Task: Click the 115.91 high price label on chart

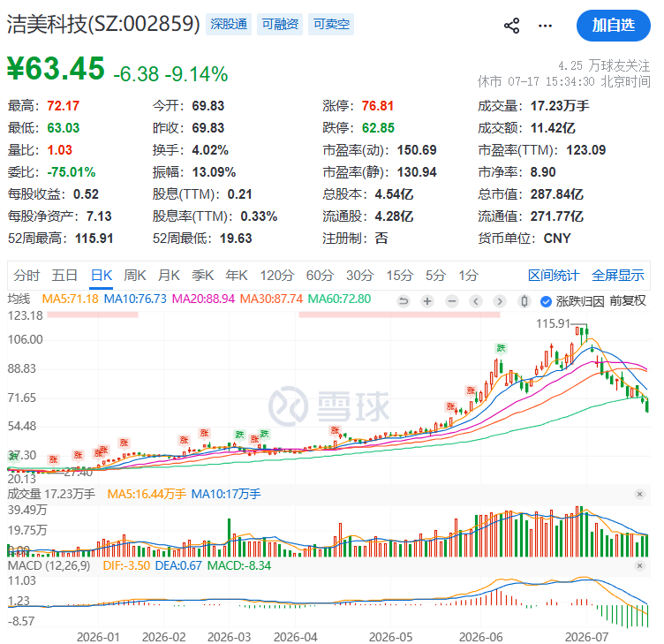Action: pyautogui.click(x=553, y=323)
